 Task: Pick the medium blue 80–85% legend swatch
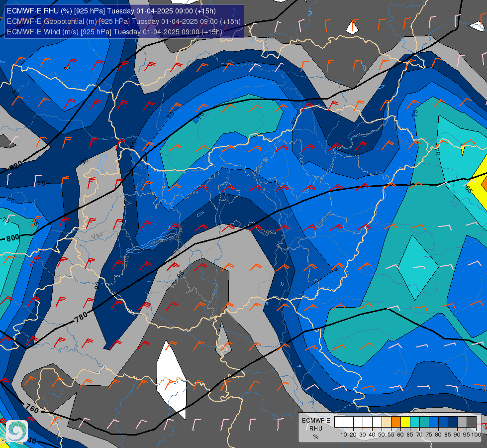coord(443,422)
